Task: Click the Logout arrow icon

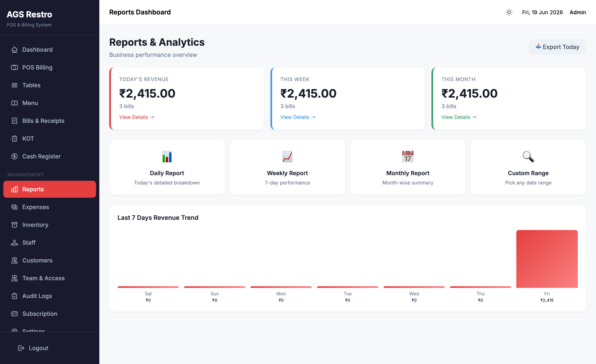Action: pyautogui.click(x=21, y=348)
